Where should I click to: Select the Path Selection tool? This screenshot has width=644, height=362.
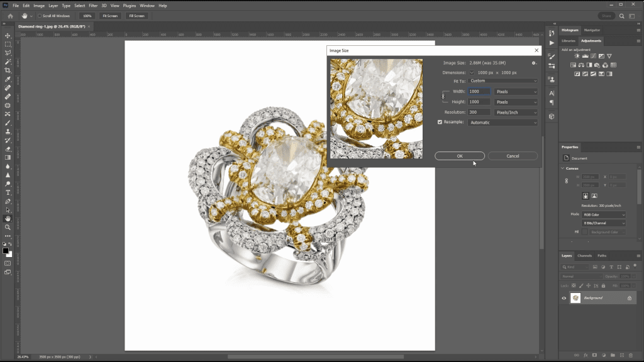pos(8,210)
